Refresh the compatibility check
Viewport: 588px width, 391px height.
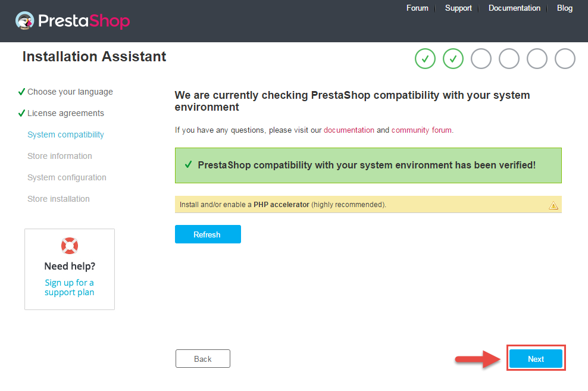pos(208,234)
